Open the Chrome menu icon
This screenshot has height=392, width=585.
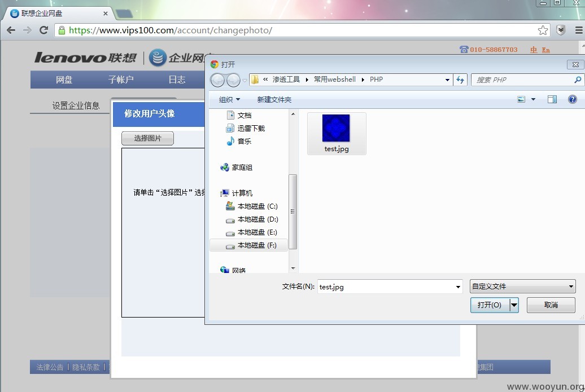[x=578, y=30]
